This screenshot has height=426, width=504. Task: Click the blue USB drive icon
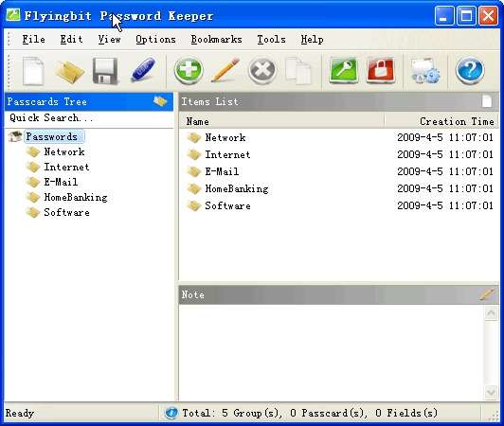pyautogui.click(x=143, y=70)
